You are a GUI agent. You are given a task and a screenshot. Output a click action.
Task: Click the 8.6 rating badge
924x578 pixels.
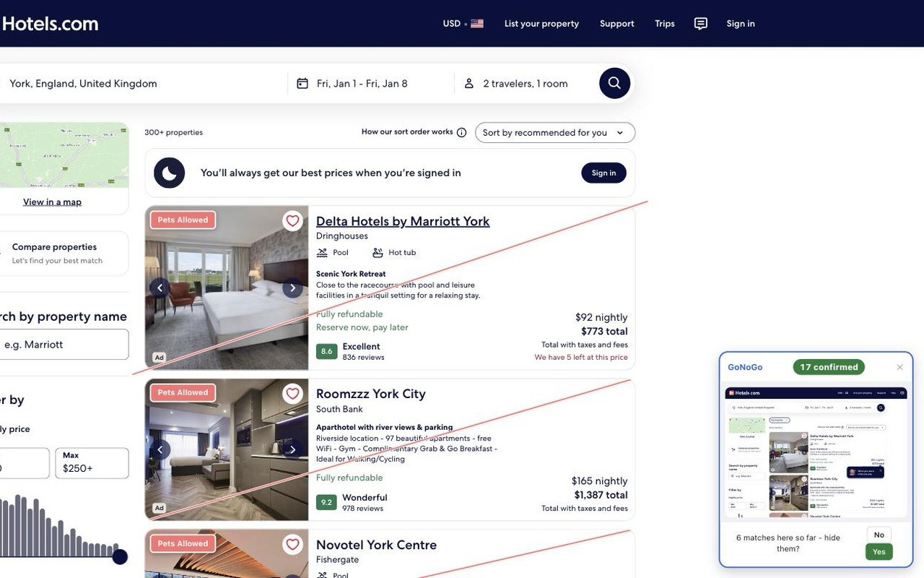[326, 352]
